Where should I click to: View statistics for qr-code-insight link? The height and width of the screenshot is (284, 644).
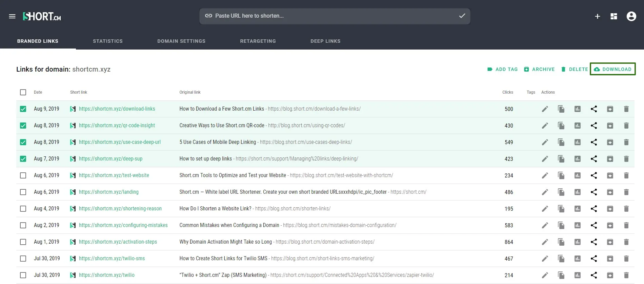tap(578, 126)
